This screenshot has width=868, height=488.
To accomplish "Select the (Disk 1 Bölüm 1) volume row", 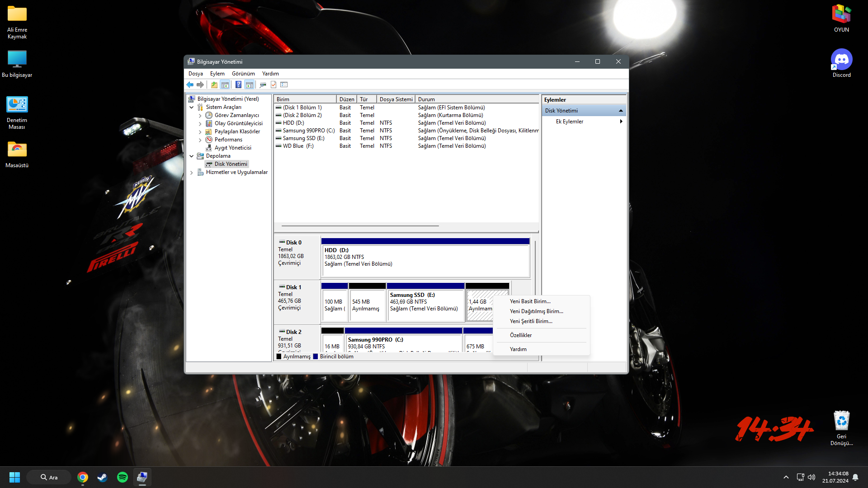I will (x=406, y=108).
